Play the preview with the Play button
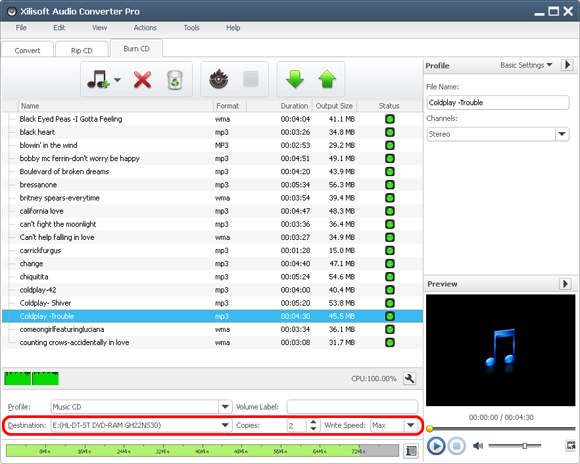580x464 pixels. [x=436, y=446]
